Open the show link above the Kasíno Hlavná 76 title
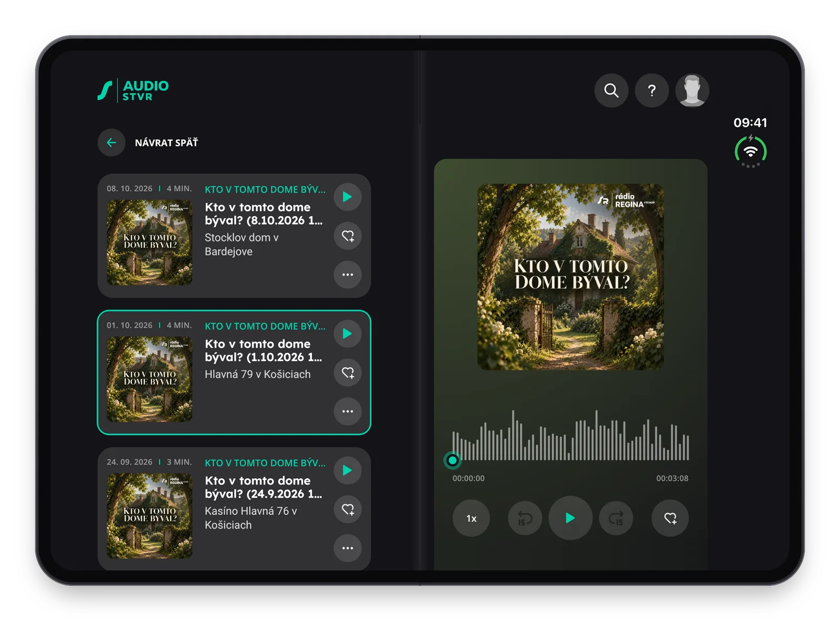Viewport: 840px width, 621px height. [265, 463]
